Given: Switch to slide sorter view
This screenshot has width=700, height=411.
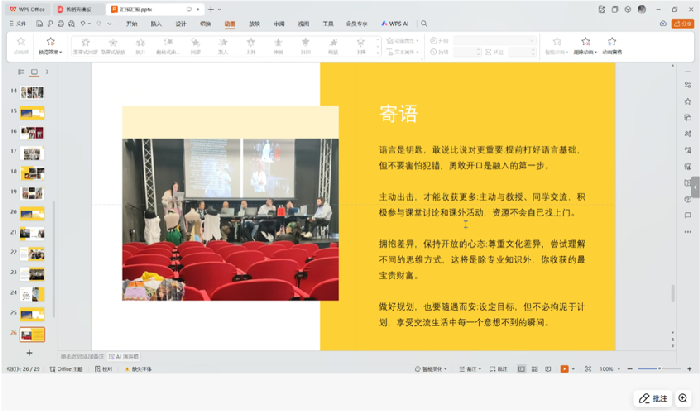Looking at the screenshot, I should click(536, 369).
